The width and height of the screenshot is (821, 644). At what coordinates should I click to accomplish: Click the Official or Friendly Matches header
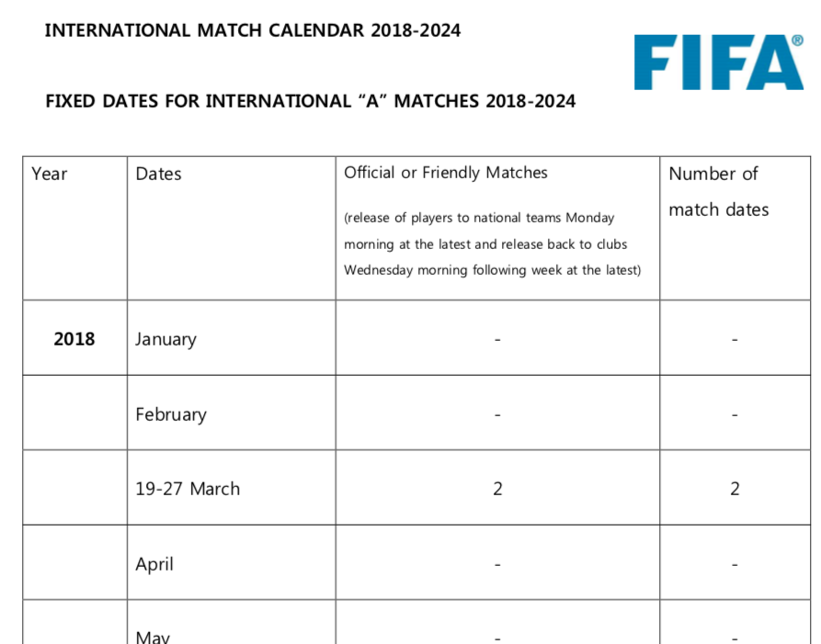446,173
